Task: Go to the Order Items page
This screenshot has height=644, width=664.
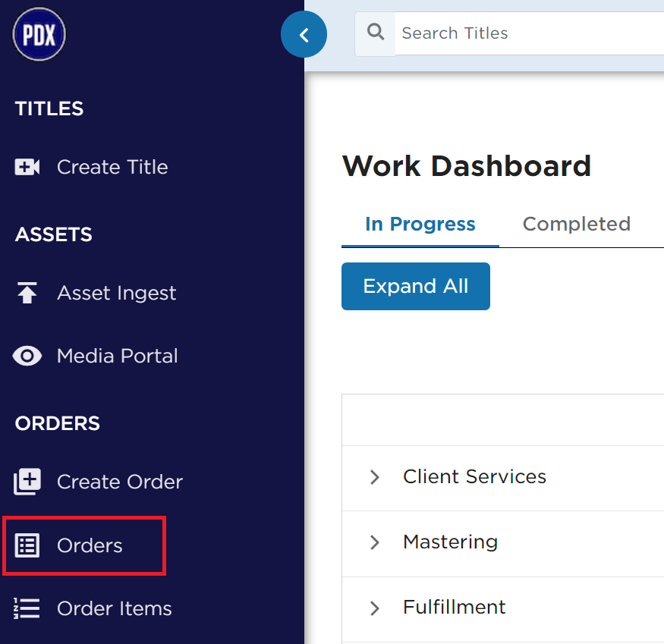Action: [115, 608]
